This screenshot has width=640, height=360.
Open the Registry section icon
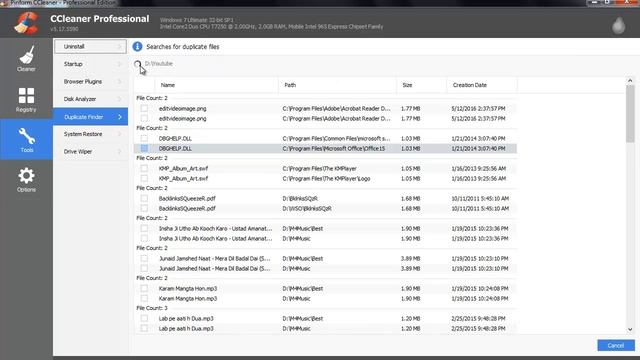26,96
